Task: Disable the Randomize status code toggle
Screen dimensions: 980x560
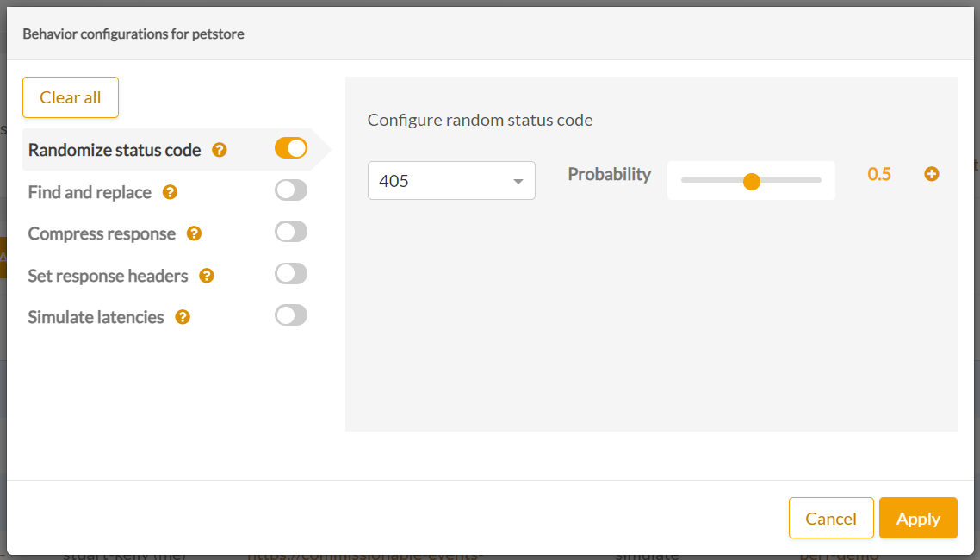Action: coord(291,148)
